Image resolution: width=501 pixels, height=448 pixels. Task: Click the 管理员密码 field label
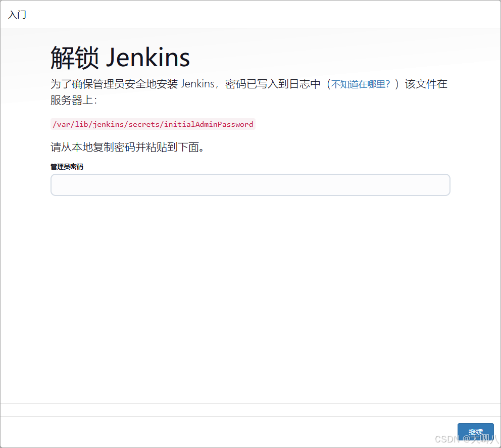(x=66, y=166)
